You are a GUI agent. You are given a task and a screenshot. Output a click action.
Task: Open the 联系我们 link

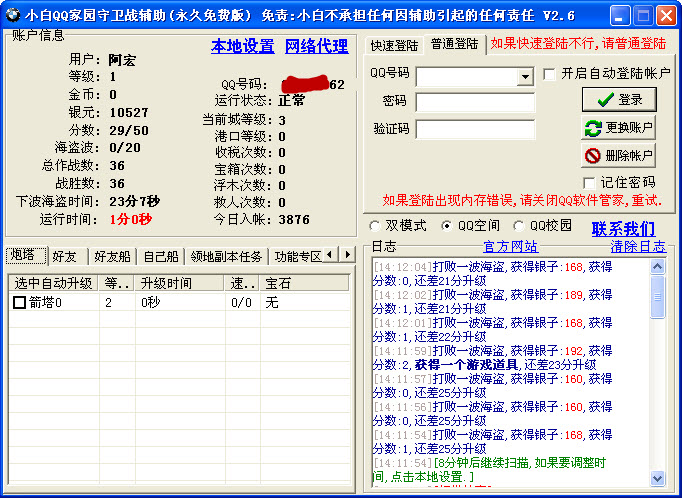click(623, 228)
